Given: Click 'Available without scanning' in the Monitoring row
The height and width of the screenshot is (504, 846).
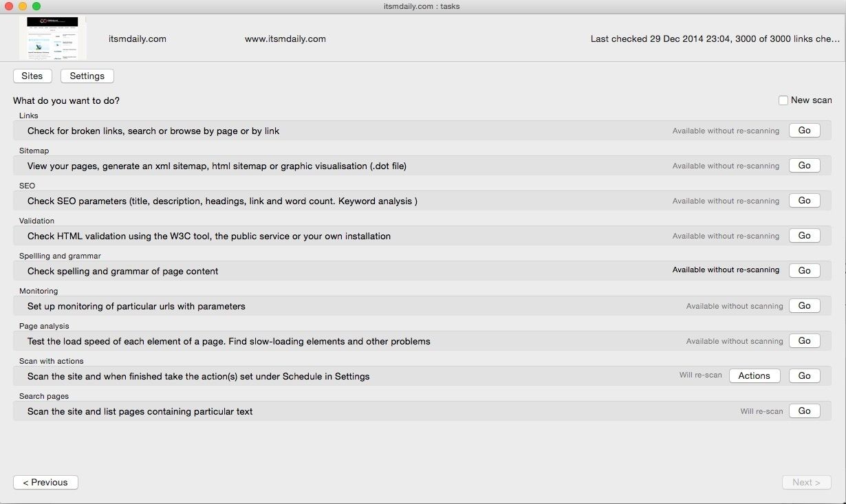Looking at the screenshot, I should [x=735, y=306].
